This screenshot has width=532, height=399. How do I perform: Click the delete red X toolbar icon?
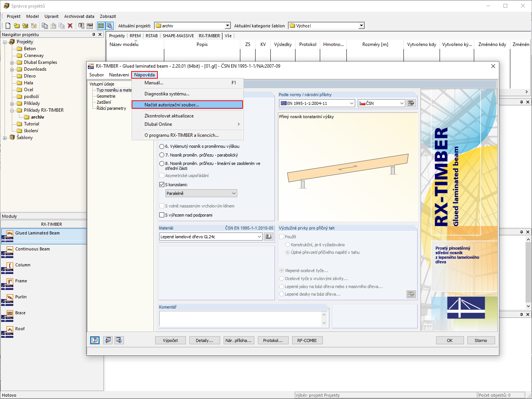pos(70,26)
